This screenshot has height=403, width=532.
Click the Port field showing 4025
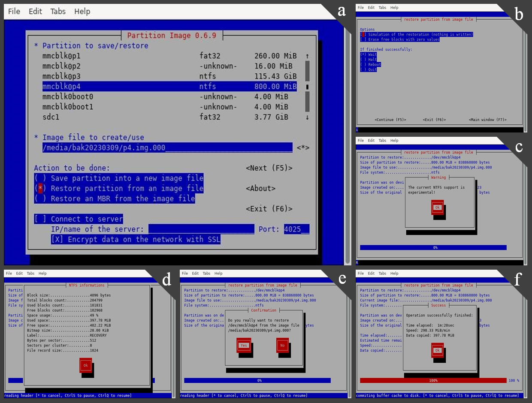[296, 229]
